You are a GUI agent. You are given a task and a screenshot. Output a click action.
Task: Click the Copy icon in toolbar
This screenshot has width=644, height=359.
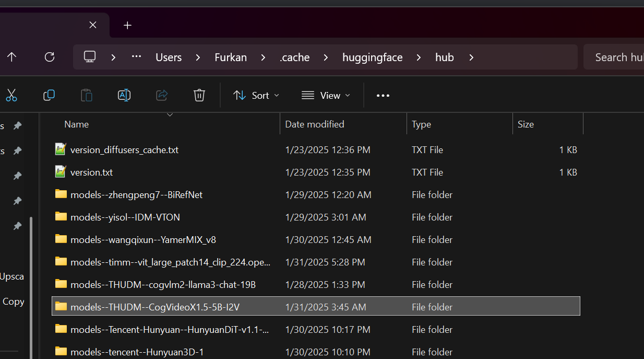(x=49, y=95)
